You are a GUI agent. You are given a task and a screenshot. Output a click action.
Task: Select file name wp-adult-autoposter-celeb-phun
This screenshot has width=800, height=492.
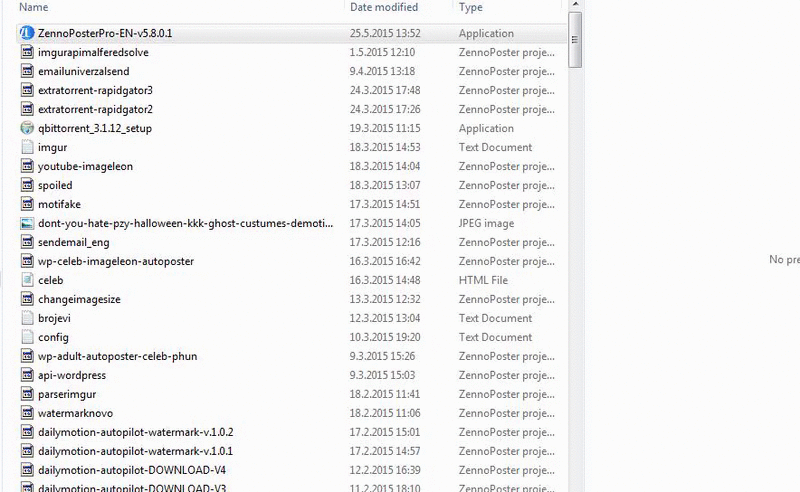point(117,356)
